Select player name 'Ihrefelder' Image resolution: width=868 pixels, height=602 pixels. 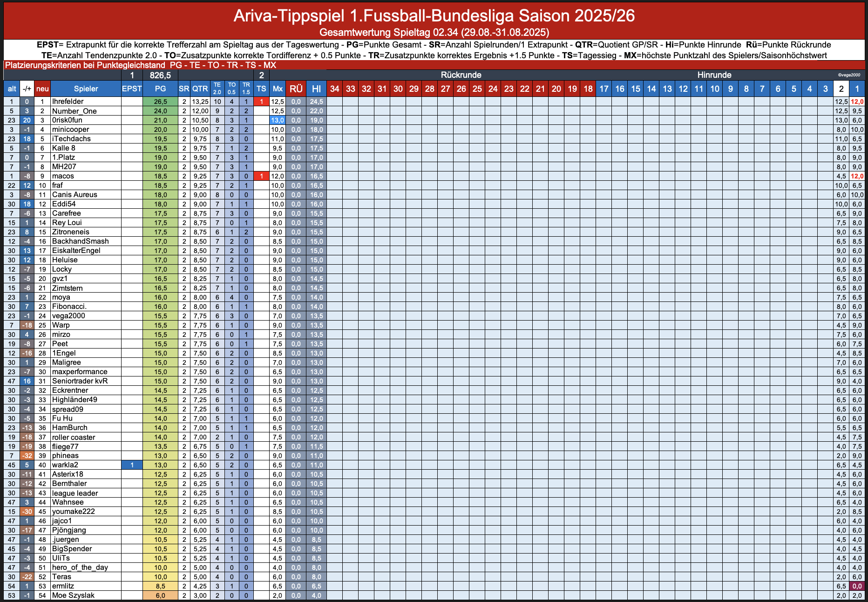[68, 102]
